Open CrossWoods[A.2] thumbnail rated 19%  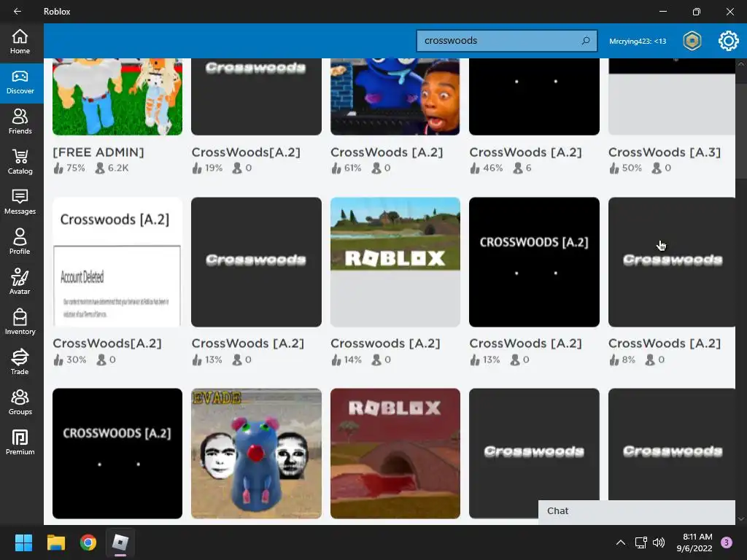tap(256, 97)
